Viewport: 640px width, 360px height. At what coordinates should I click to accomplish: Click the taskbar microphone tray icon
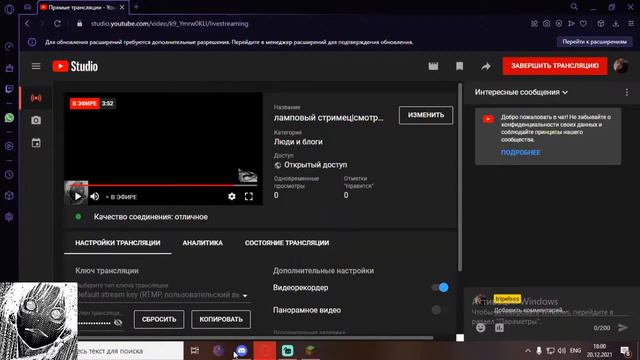click(x=539, y=351)
